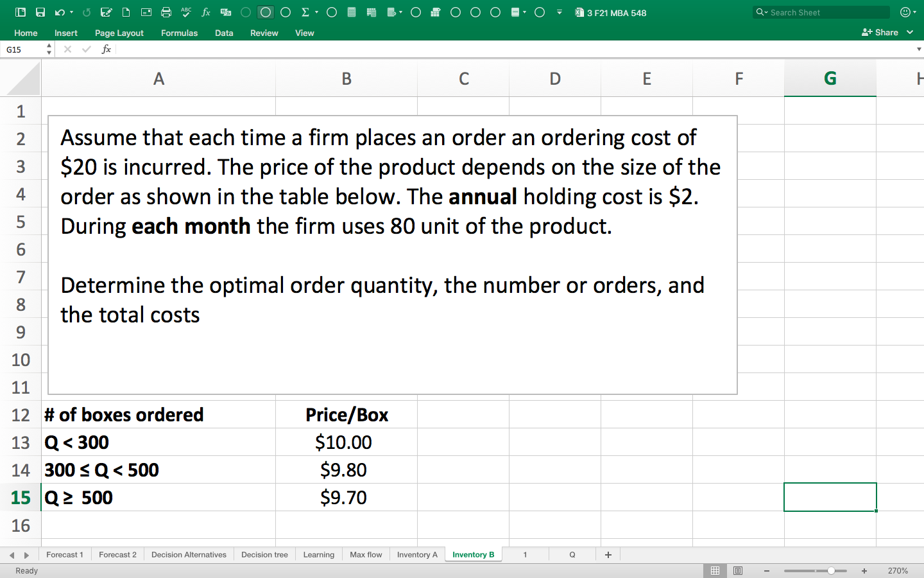
Task: Switch to Normal view in the status bar
Action: [715, 570]
